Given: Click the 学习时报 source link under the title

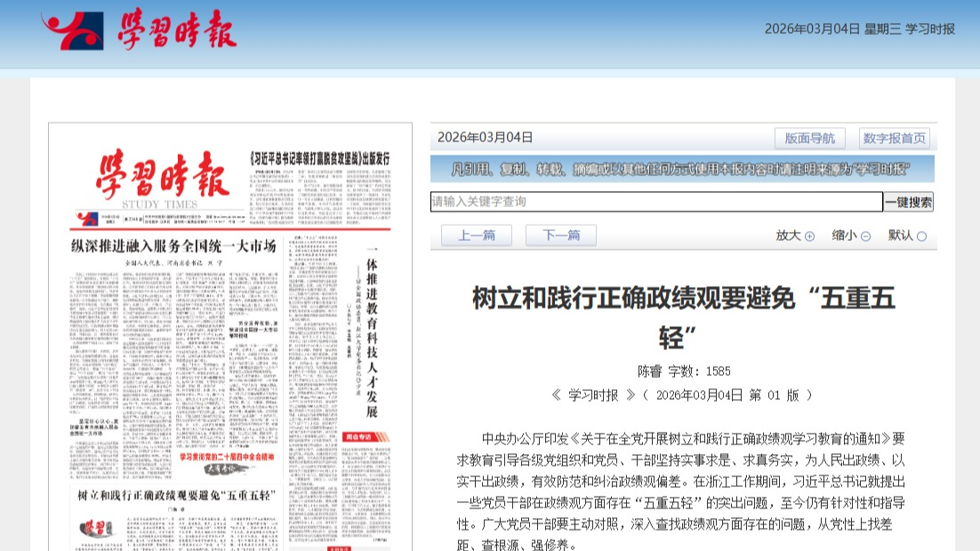Looking at the screenshot, I should (593, 395).
